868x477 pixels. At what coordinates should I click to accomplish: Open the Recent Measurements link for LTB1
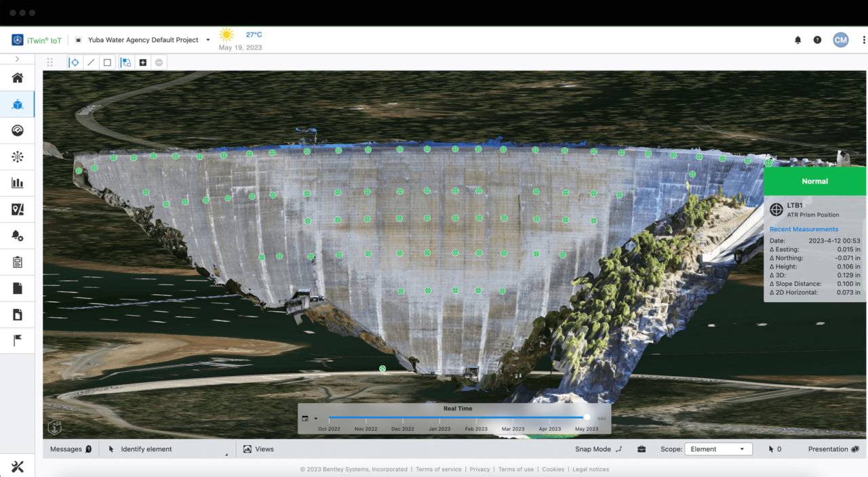pyautogui.click(x=804, y=229)
